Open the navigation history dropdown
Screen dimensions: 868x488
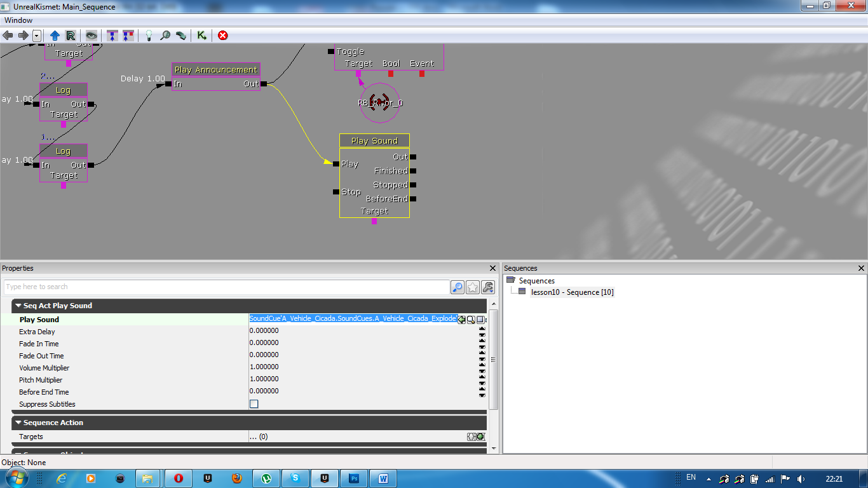37,36
